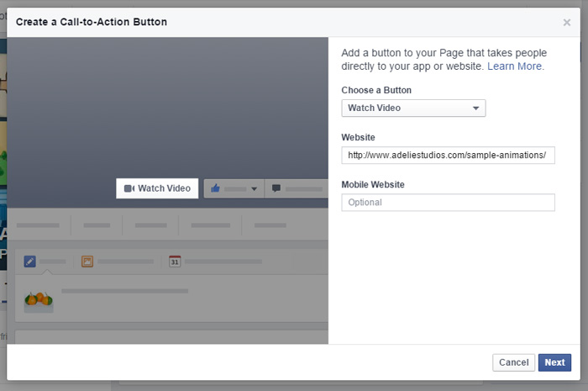The image size is (588, 391).
Task: Open the Choose a Button dropdown
Action: click(413, 108)
